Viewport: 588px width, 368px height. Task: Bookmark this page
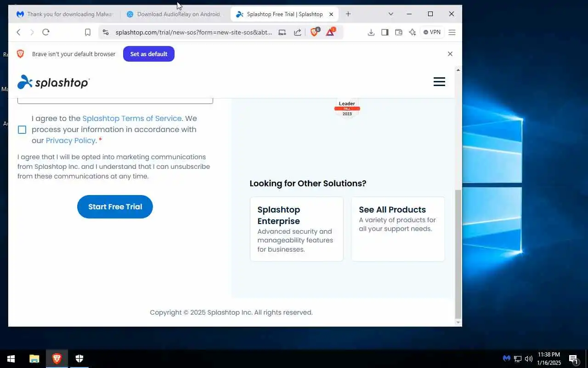(88, 32)
